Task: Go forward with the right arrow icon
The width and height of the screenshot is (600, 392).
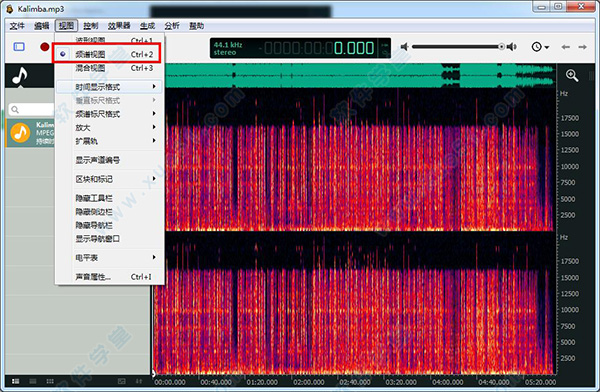Action: [582, 47]
